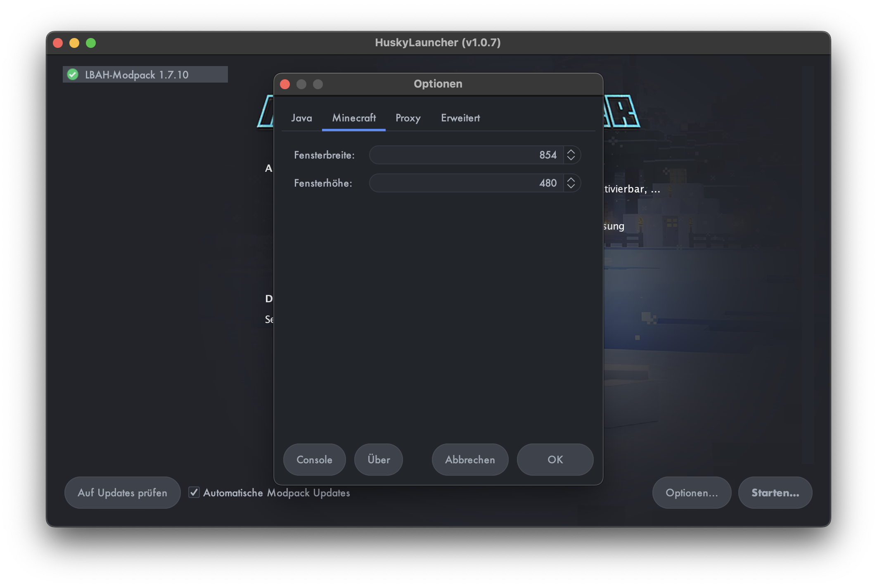Open the Proxy tab
The height and width of the screenshot is (588, 877).
coord(408,118)
